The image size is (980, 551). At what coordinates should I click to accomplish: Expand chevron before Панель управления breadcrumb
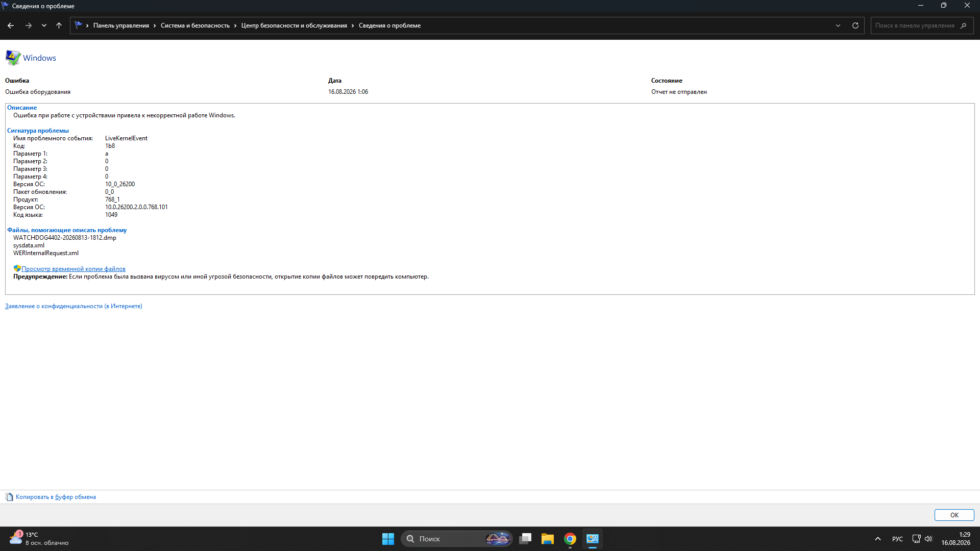(x=88, y=26)
